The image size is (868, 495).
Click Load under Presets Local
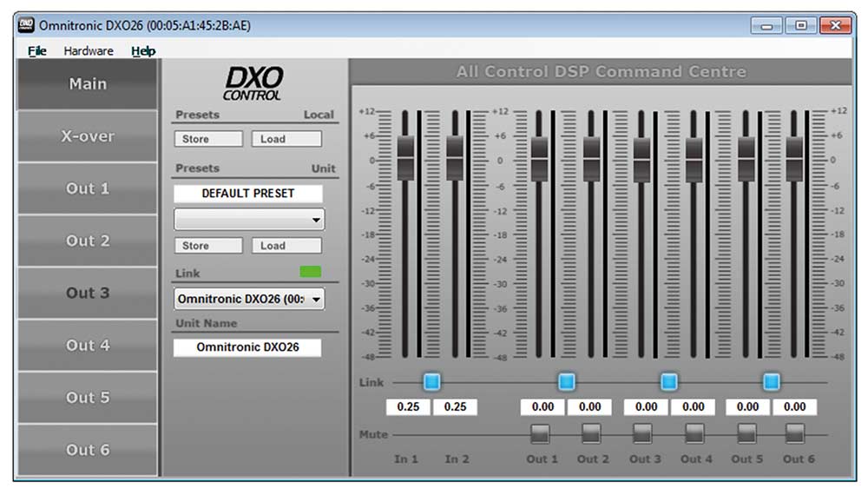coord(286,139)
